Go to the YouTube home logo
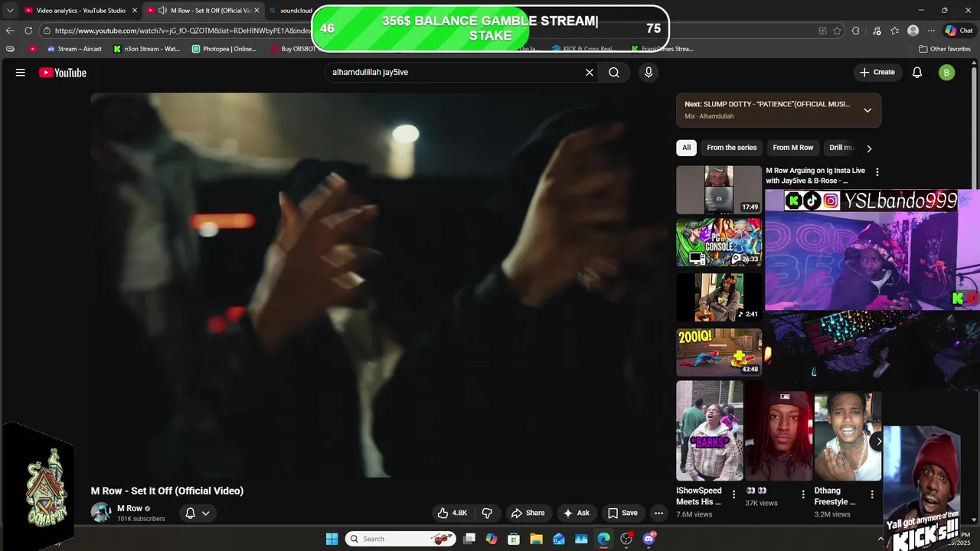The image size is (980, 551). click(63, 73)
